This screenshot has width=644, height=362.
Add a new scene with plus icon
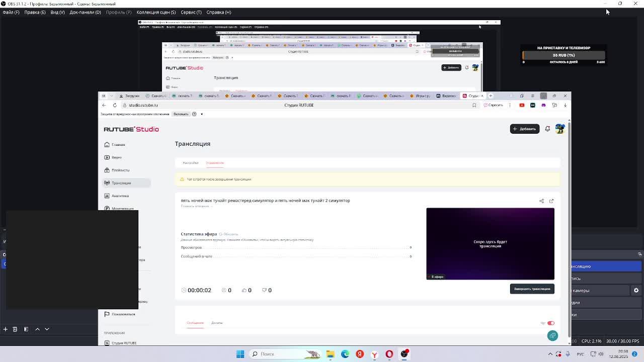(x=5, y=329)
